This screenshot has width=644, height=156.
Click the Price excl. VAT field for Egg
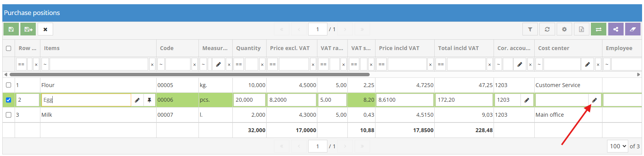click(x=292, y=100)
